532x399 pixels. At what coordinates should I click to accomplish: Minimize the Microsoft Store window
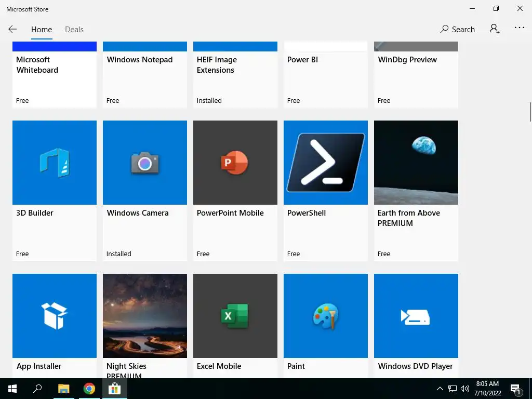tap(472, 8)
